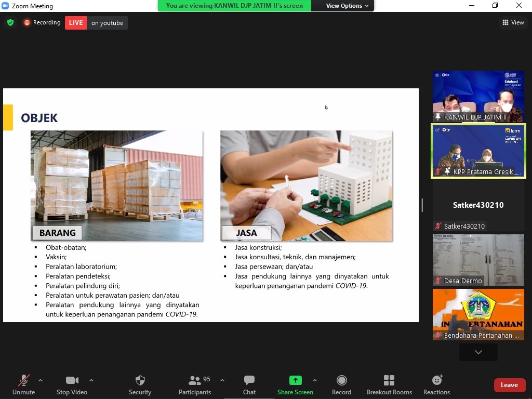Open Breakout Rooms
532x399 pixels.
pyautogui.click(x=389, y=384)
